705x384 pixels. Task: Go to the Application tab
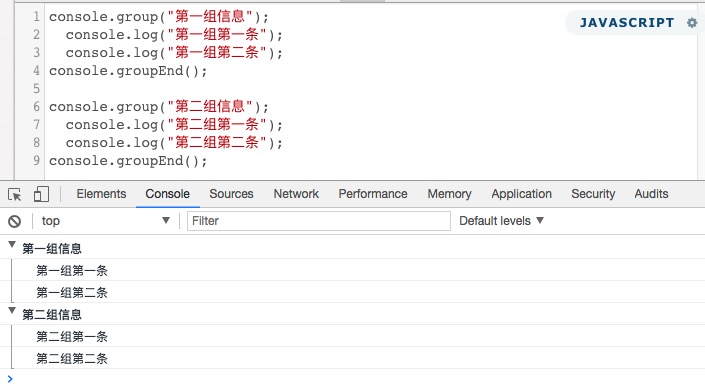(521, 194)
